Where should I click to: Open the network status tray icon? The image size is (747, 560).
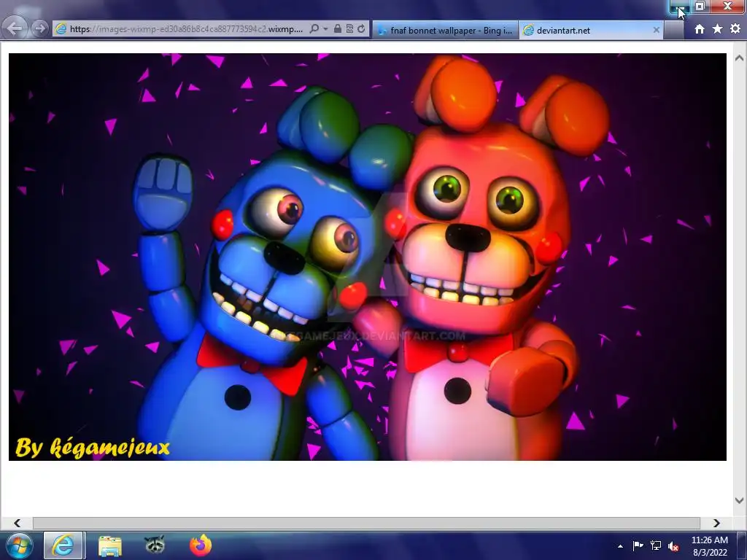click(x=656, y=545)
